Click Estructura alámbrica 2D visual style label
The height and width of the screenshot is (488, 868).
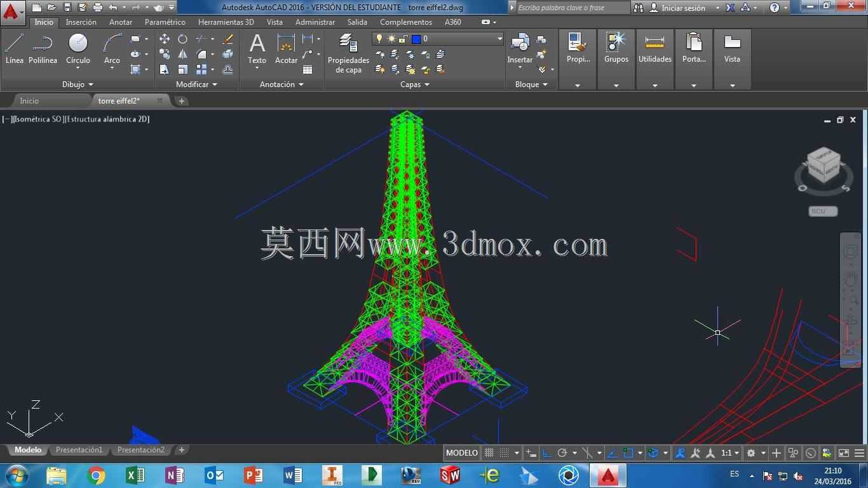pyautogui.click(x=108, y=119)
